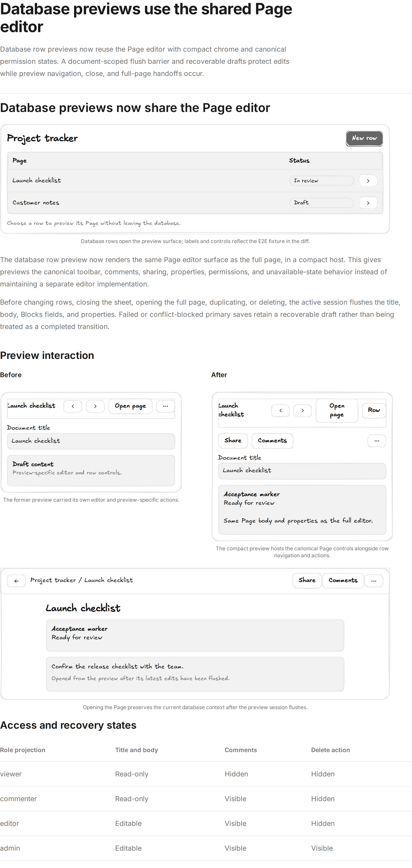Go to previous row in the Before preview
Screen dimensions: 412x868
pos(73,406)
